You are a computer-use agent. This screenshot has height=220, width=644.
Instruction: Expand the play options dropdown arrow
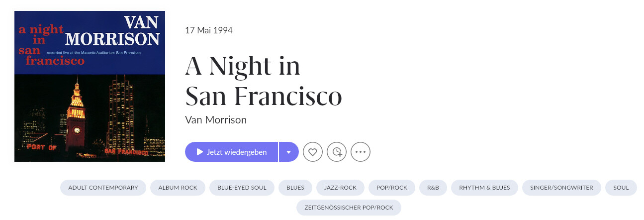(x=289, y=152)
